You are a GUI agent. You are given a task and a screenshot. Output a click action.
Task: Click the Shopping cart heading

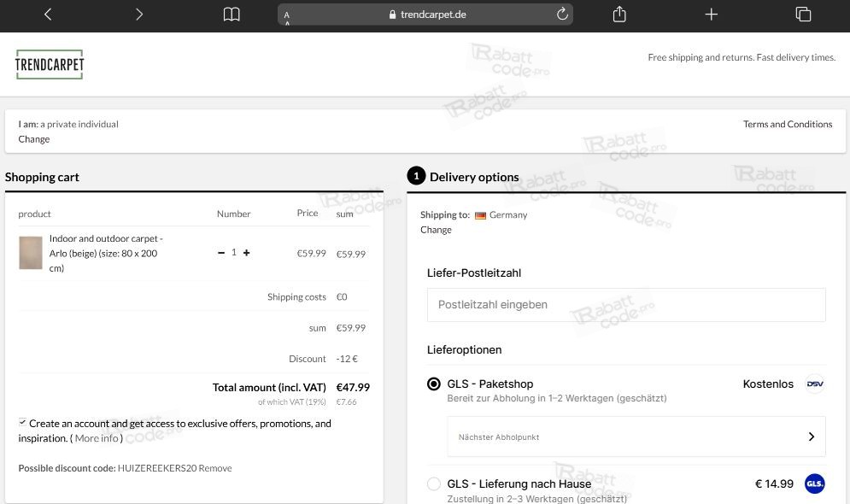[x=42, y=177]
